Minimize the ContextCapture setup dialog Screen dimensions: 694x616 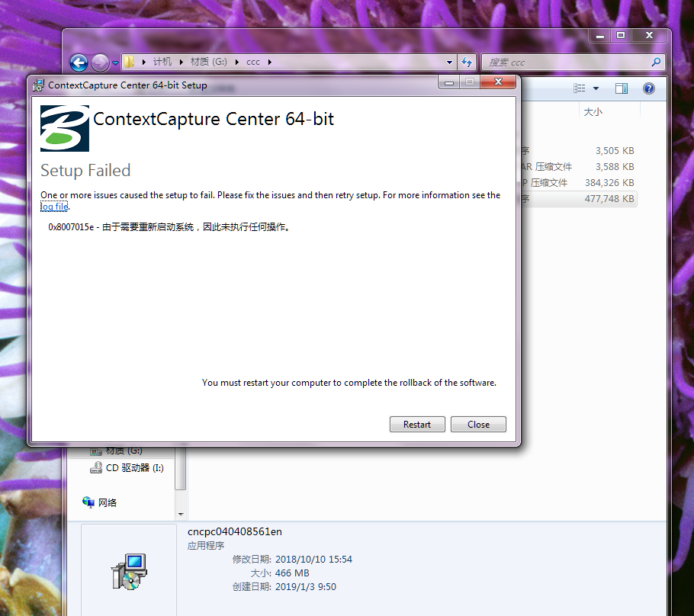[448, 82]
